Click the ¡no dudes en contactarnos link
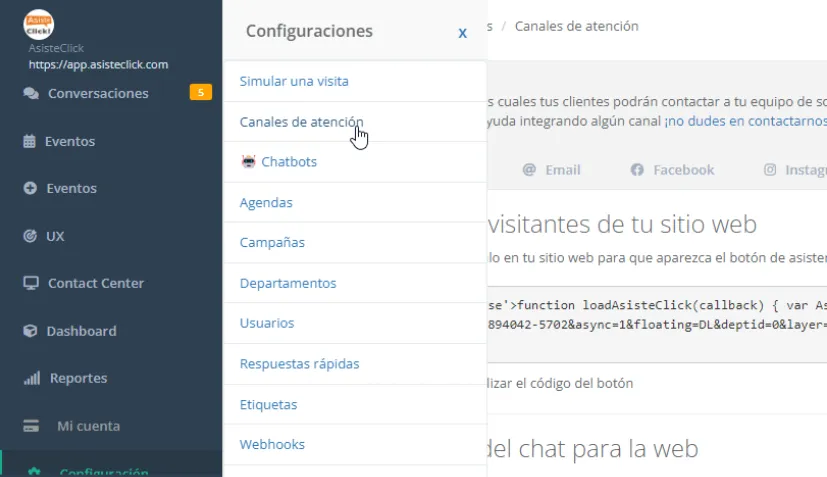This screenshot has height=477, width=827. point(746,121)
